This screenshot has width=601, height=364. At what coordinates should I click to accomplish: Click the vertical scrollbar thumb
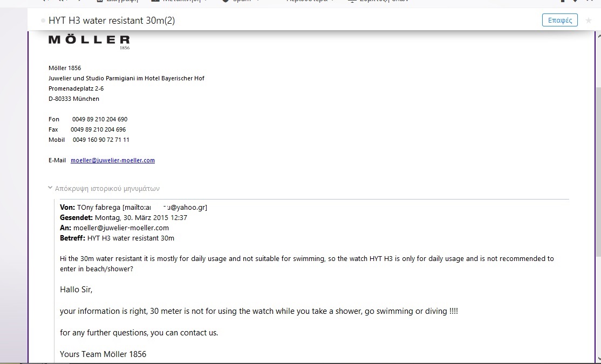pos(599,173)
